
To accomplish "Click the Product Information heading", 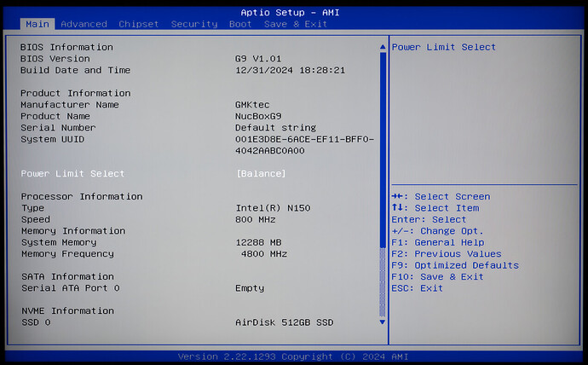I will click(75, 93).
